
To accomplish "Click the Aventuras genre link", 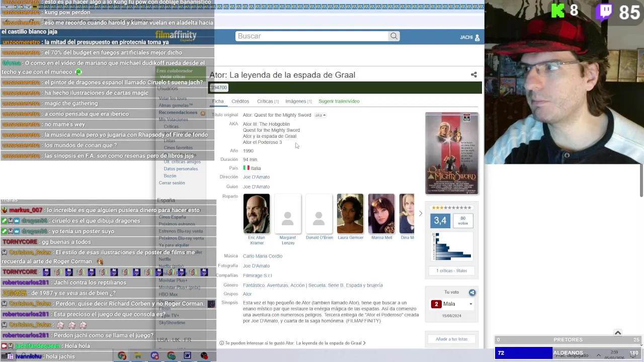I will (278, 286).
